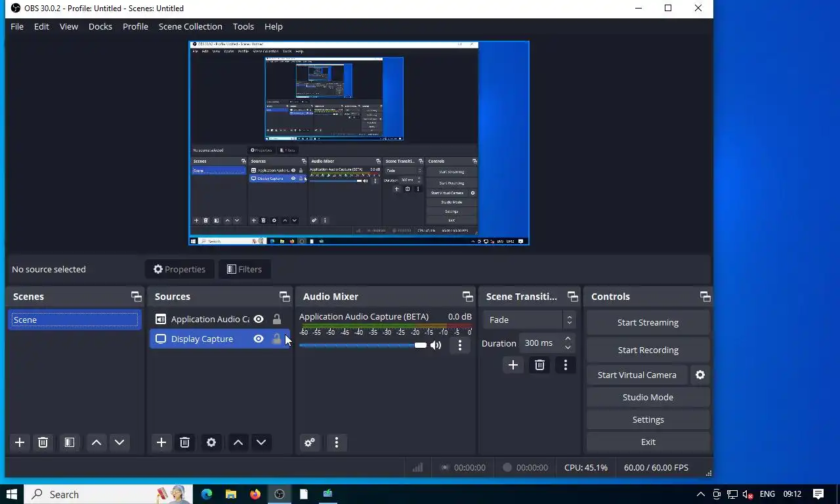Open the File menu
Image resolution: width=840 pixels, height=504 pixels.
click(17, 26)
